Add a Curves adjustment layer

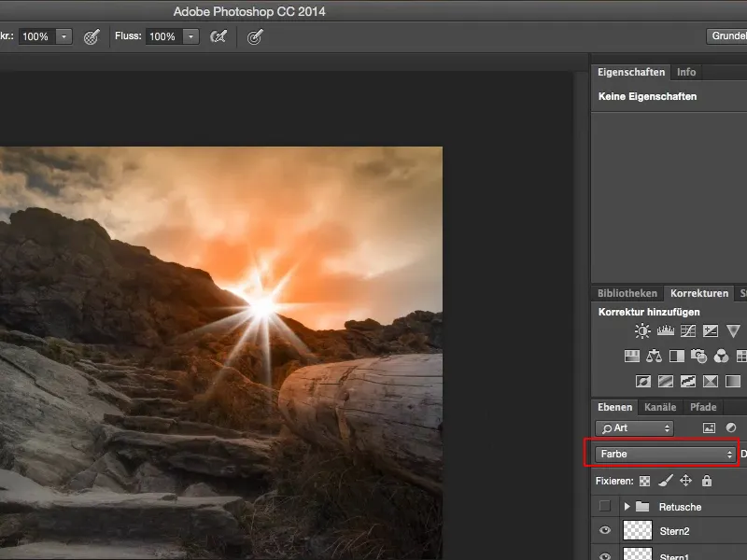point(688,331)
